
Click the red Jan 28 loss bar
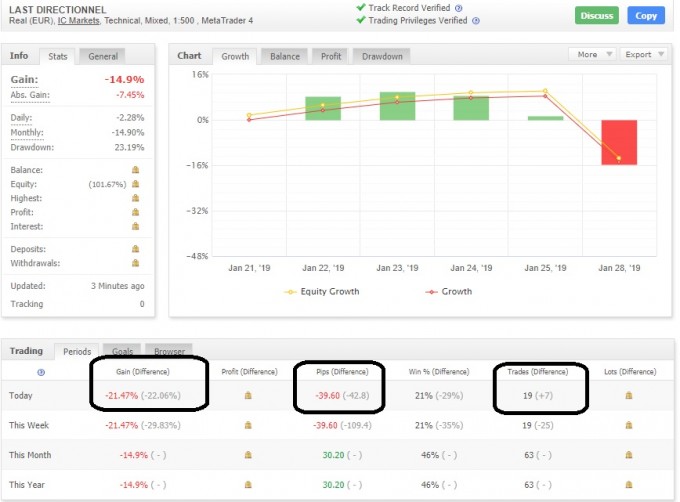(x=619, y=142)
